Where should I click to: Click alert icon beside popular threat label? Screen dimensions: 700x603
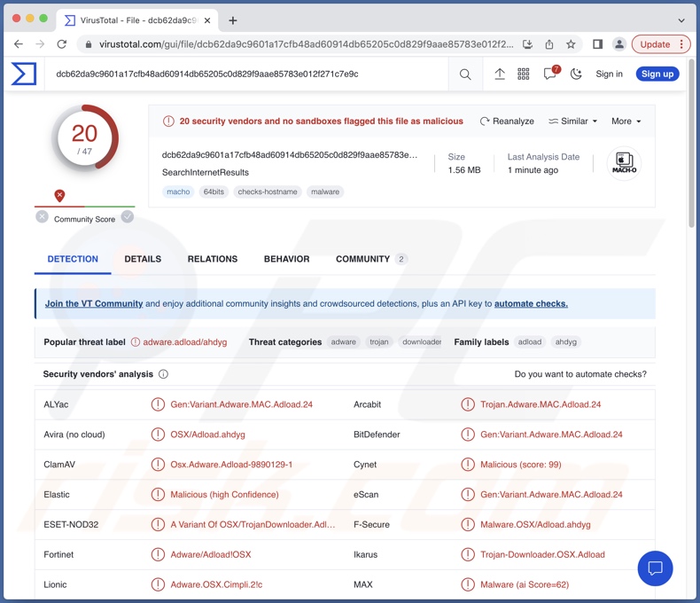click(136, 342)
